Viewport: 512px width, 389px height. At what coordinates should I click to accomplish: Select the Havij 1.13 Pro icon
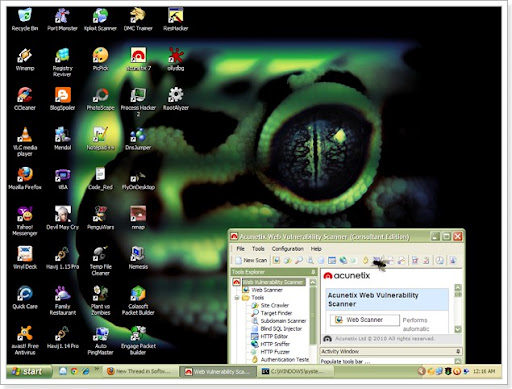click(62, 257)
